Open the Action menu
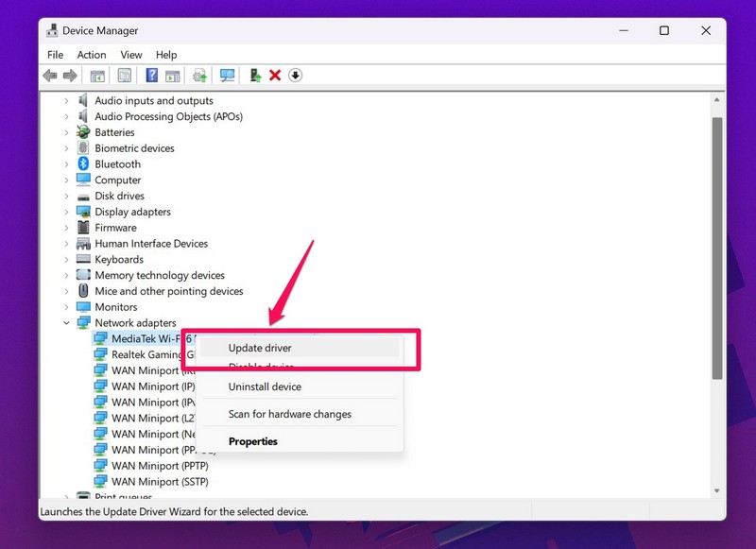The image size is (756, 549). click(x=92, y=55)
